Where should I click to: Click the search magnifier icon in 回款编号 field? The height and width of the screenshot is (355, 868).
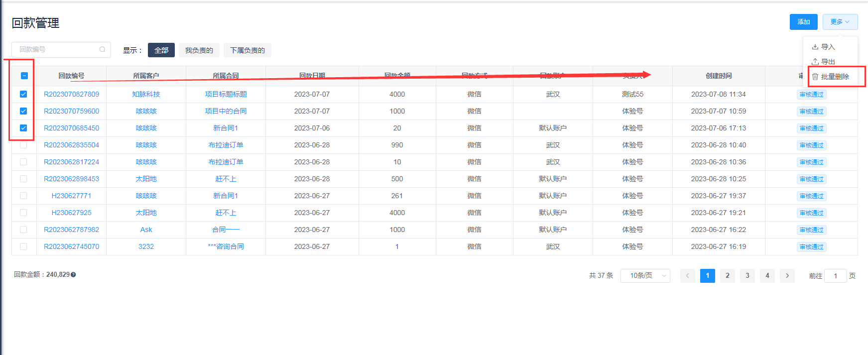102,49
